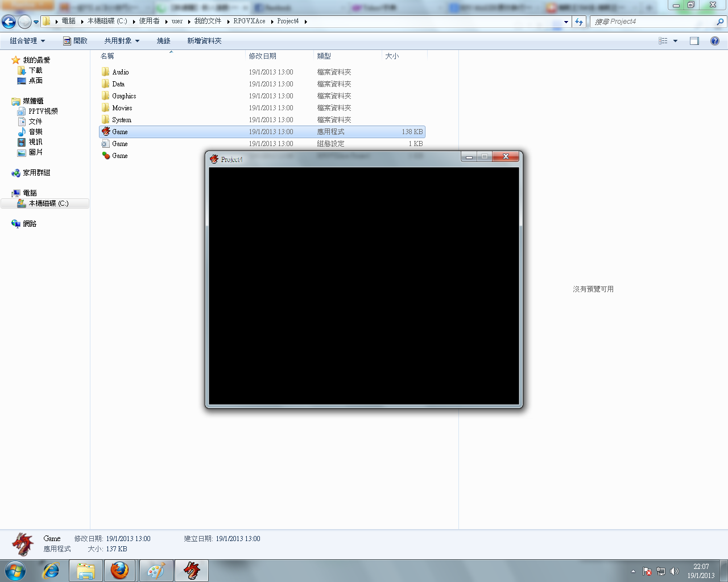Go back using Explorer's Back arrow

pos(9,22)
